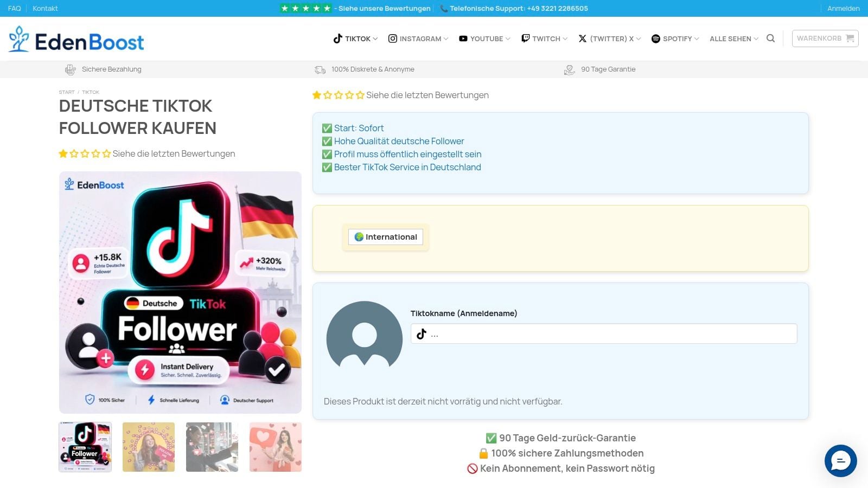Click the shopping cart icon in Warenkorb

tap(850, 38)
